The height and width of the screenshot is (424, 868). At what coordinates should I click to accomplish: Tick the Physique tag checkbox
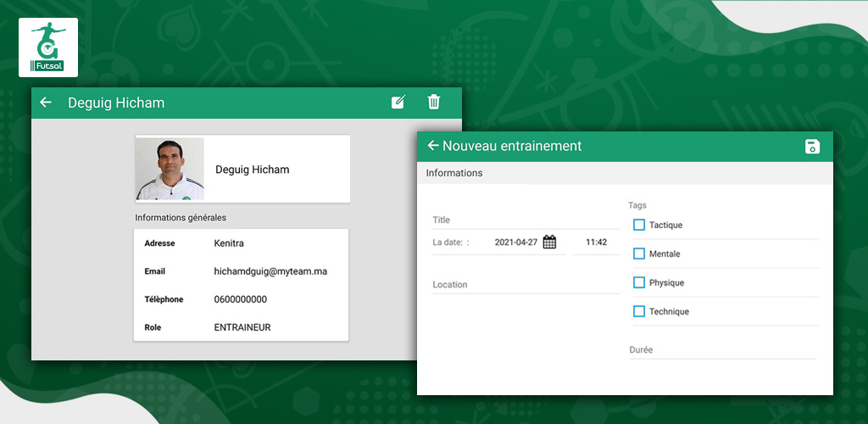click(x=639, y=282)
